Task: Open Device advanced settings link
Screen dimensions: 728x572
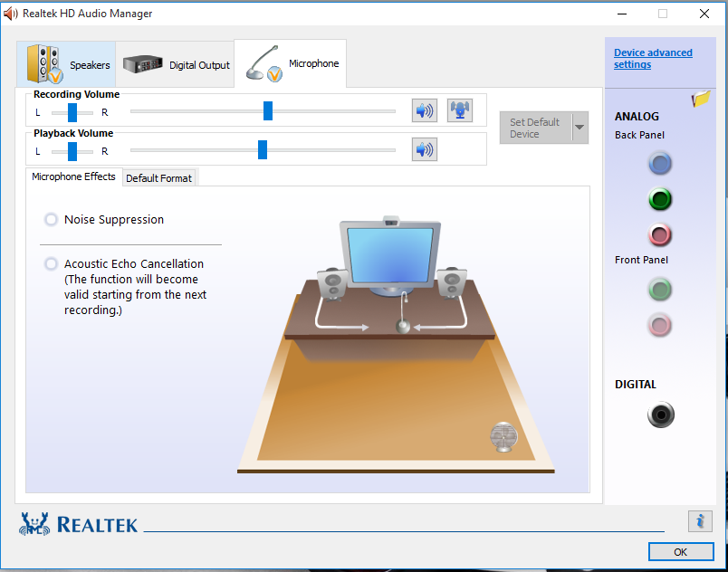Action: point(653,59)
